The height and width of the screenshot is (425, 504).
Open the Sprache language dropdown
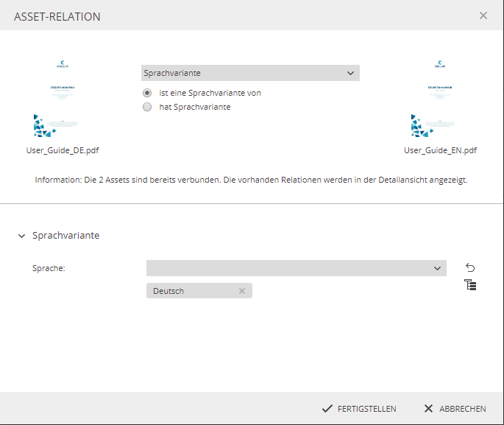296,268
